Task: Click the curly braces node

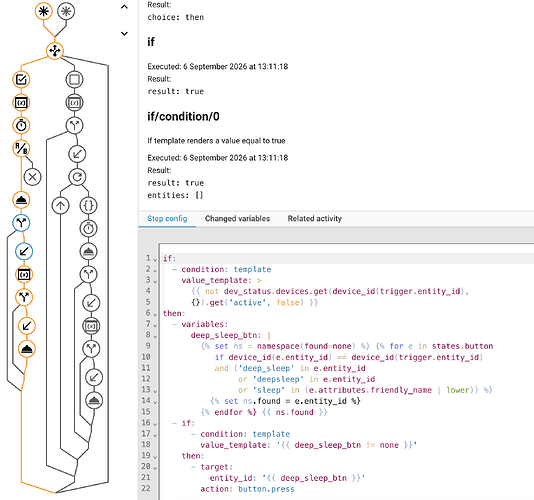Action: click(89, 205)
